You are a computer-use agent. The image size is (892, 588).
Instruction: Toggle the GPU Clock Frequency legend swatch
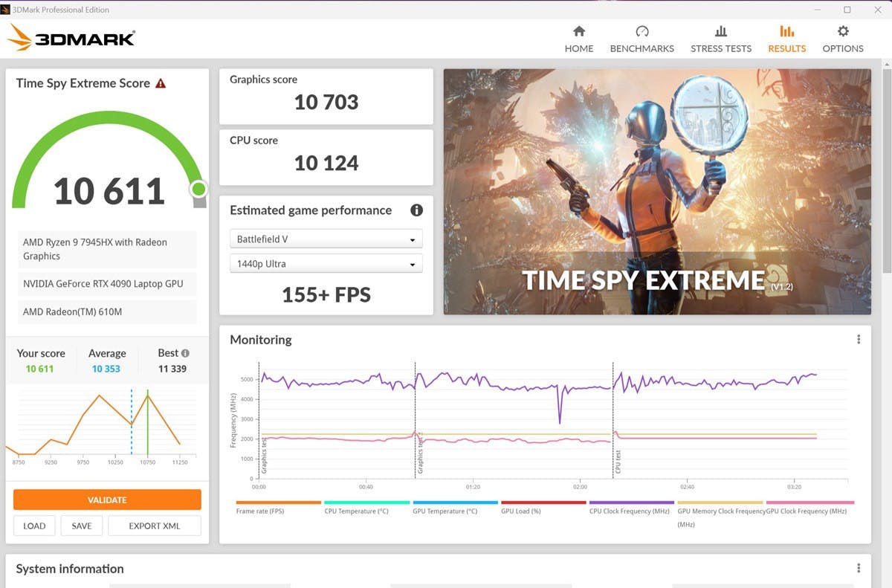[809, 503]
